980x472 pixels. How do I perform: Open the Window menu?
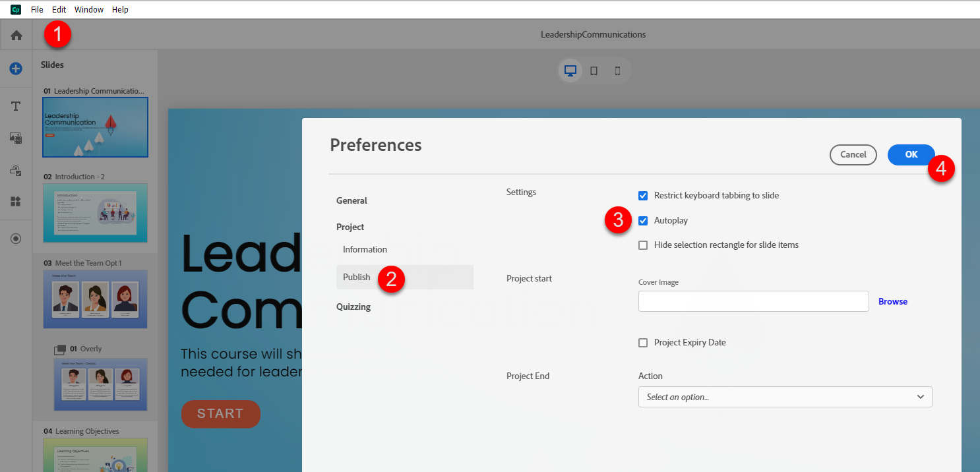click(x=89, y=9)
